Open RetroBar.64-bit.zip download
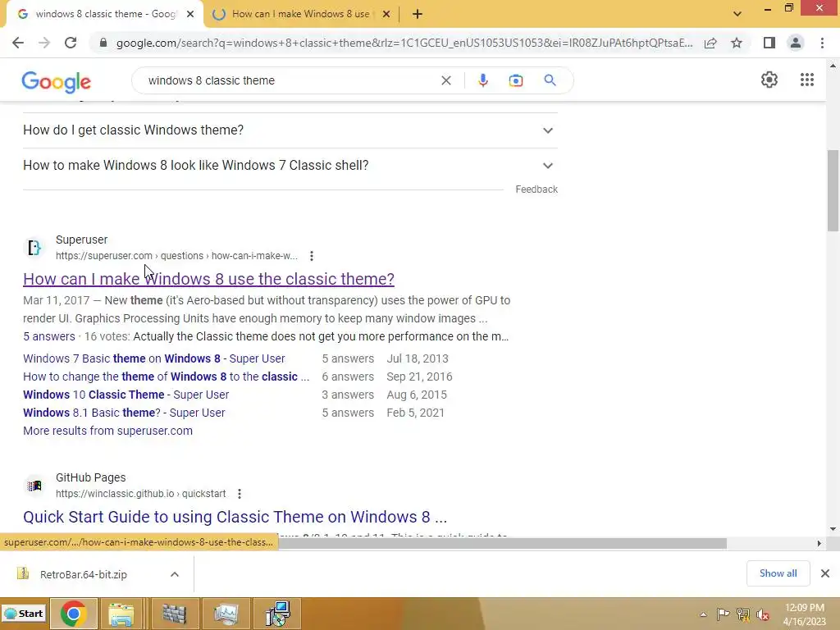 84,574
